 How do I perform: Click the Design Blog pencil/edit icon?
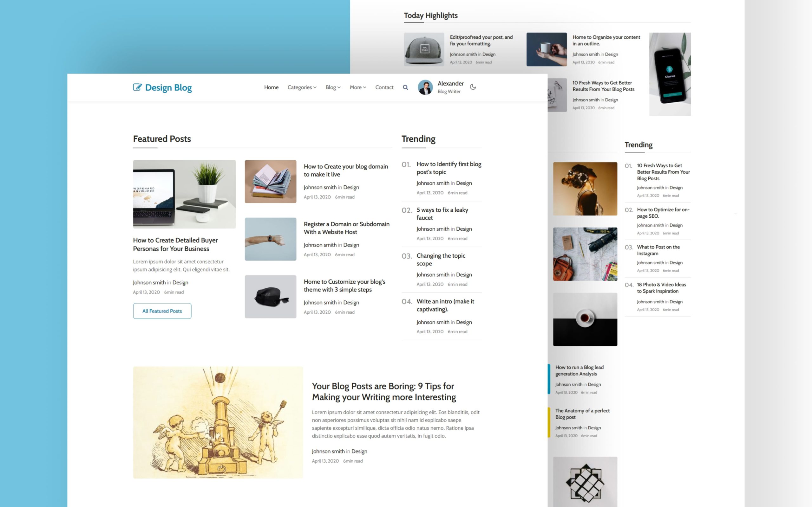pos(137,87)
